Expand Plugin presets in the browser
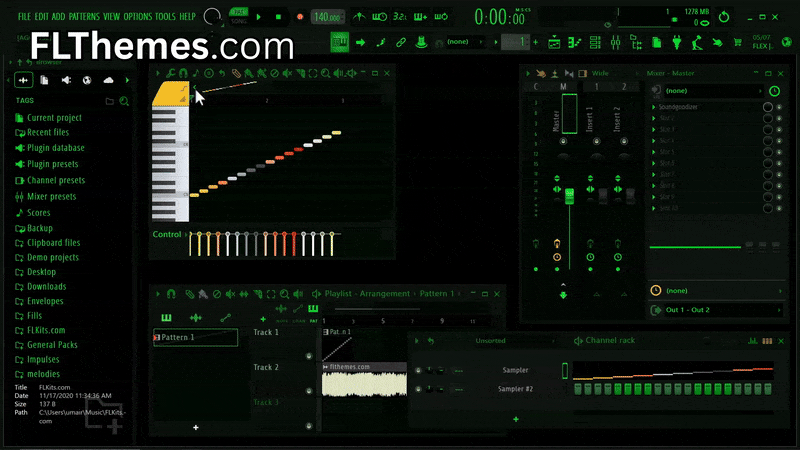 pyautogui.click(x=53, y=164)
